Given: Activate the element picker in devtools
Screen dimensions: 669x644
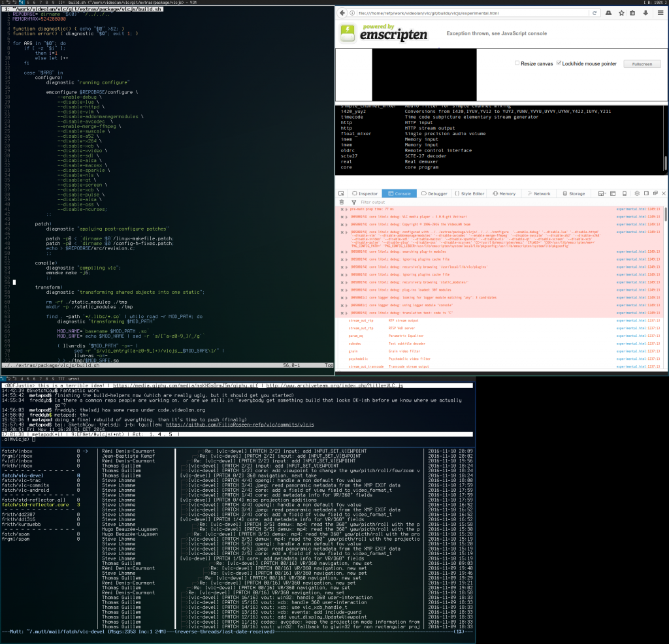Looking at the screenshot, I should pos(341,193).
